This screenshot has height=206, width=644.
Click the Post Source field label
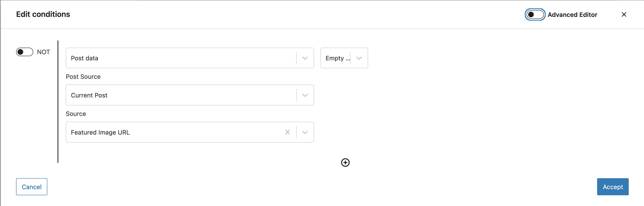point(83,77)
